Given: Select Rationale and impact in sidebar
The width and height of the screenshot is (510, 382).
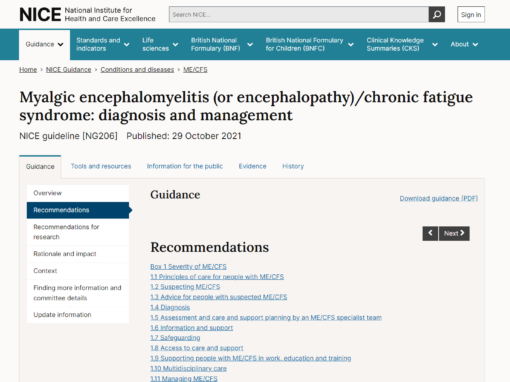Looking at the screenshot, I should pos(78,254).
